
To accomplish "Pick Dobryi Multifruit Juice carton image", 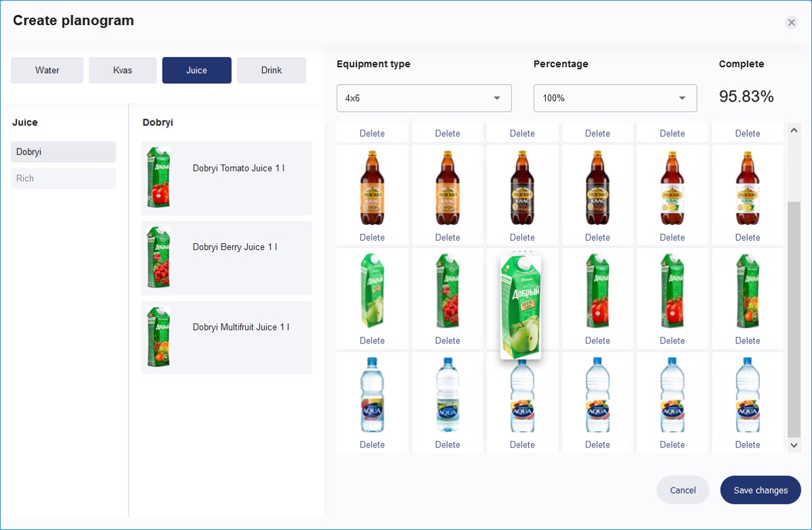I will [x=158, y=338].
